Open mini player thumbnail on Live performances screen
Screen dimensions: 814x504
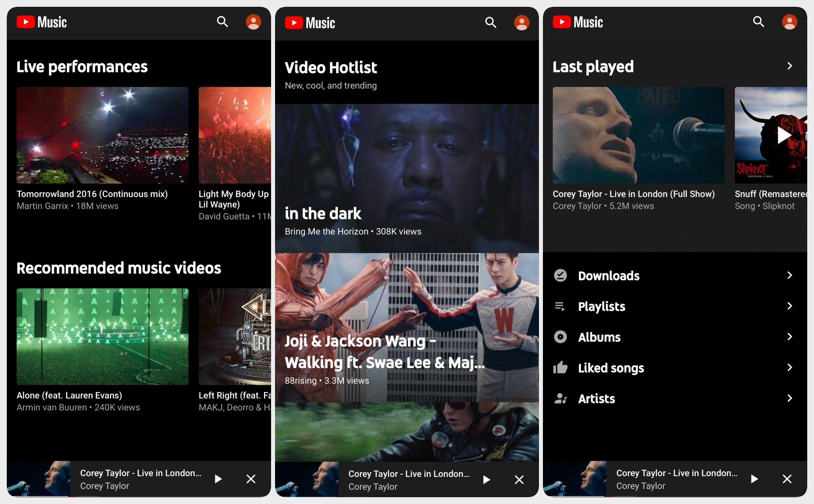(x=39, y=479)
